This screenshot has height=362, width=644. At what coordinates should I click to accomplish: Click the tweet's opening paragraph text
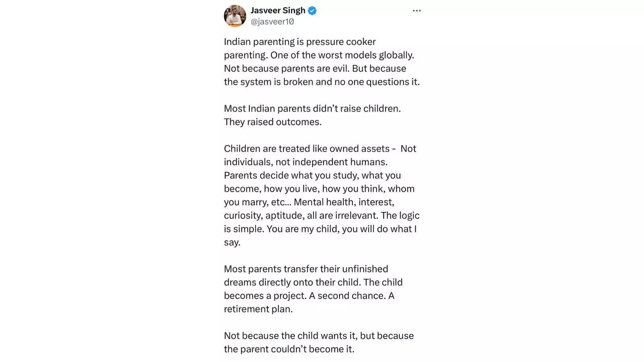pyautogui.click(x=322, y=62)
